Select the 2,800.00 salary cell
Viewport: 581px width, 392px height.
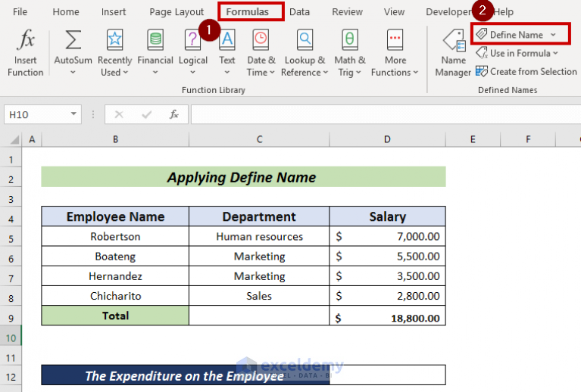387,296
